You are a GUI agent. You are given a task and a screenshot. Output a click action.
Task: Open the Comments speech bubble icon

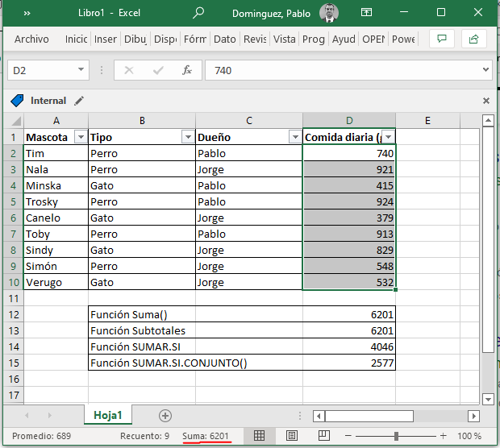click(x=442, y=39)
